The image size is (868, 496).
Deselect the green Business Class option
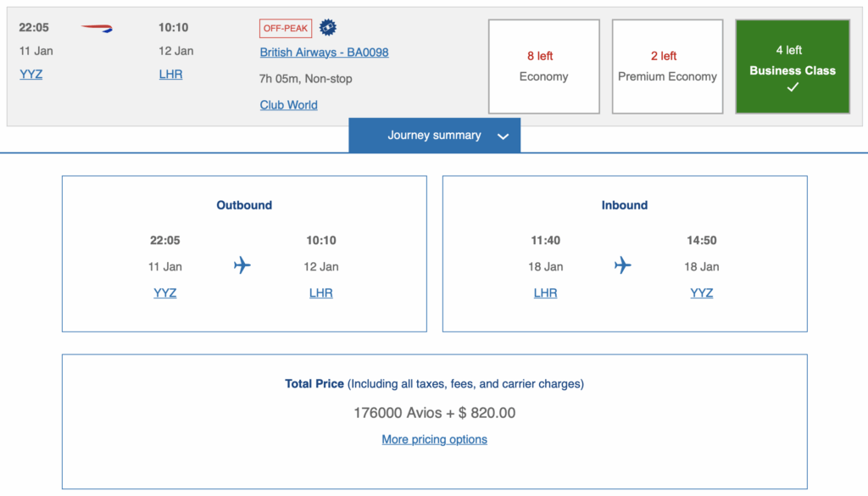point(792,66)
